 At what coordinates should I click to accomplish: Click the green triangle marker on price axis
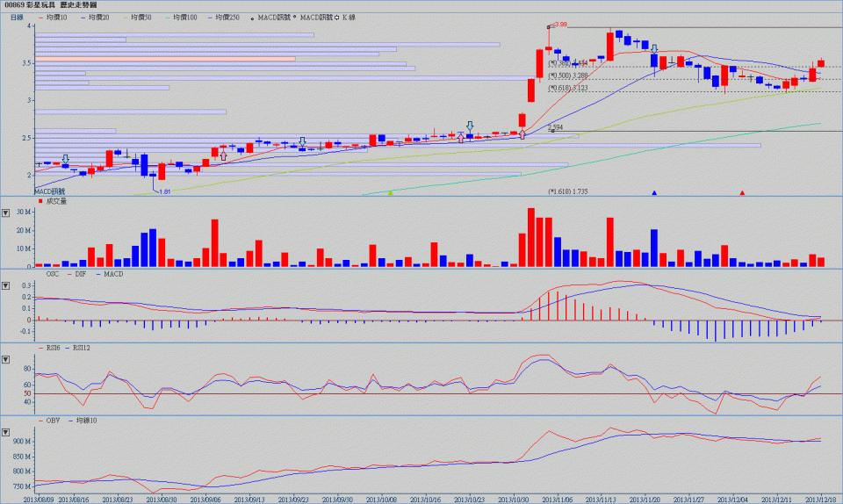click(x=390, y=192)
